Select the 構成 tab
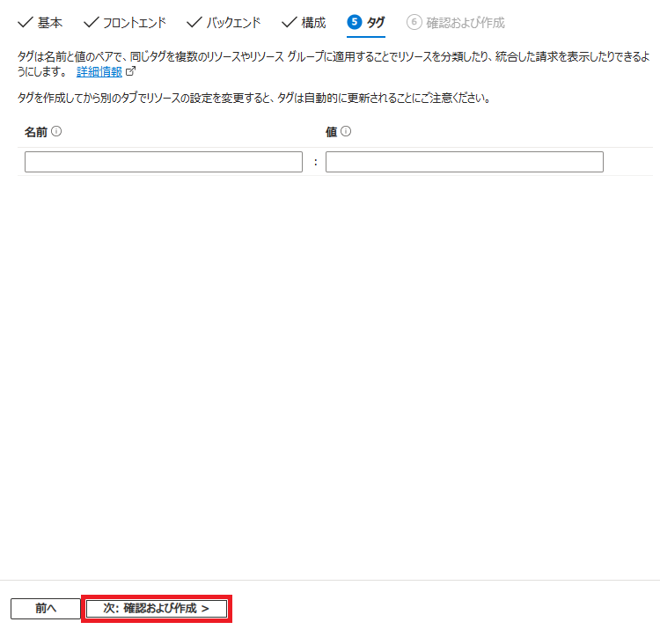Screen dimensions: 660x644 304,23
